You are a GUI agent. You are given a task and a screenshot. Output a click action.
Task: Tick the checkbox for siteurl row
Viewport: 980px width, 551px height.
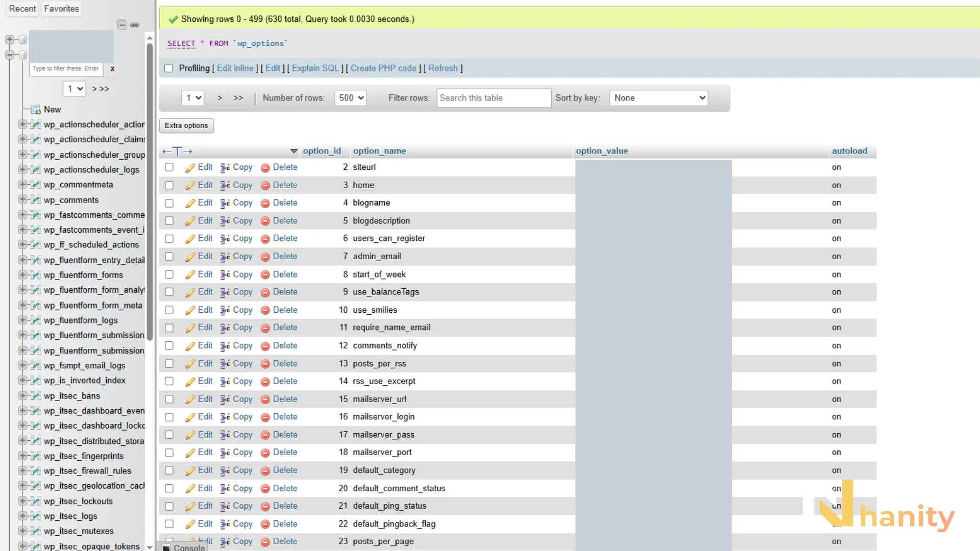click(x=169, y=167)
